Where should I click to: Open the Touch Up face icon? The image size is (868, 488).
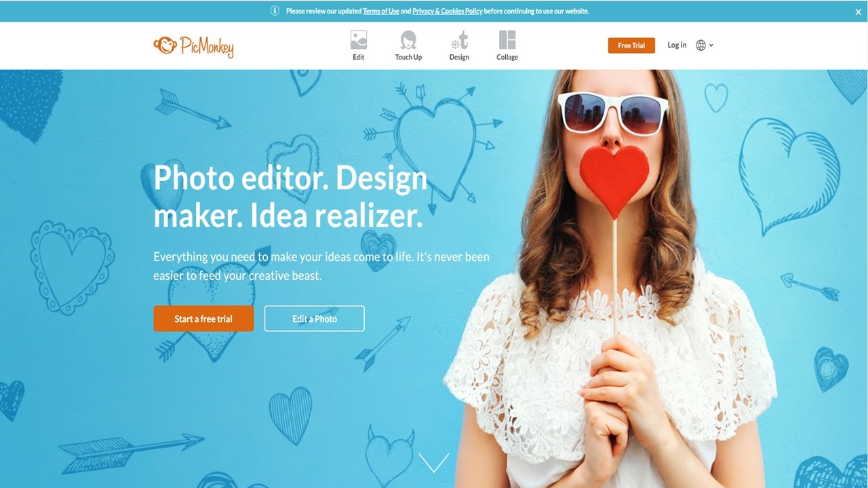[408, 40]
